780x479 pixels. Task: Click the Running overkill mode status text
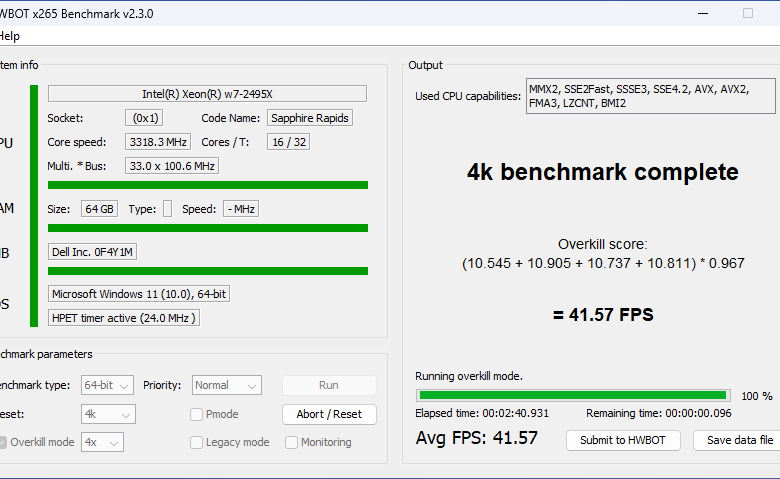[469, 377]
